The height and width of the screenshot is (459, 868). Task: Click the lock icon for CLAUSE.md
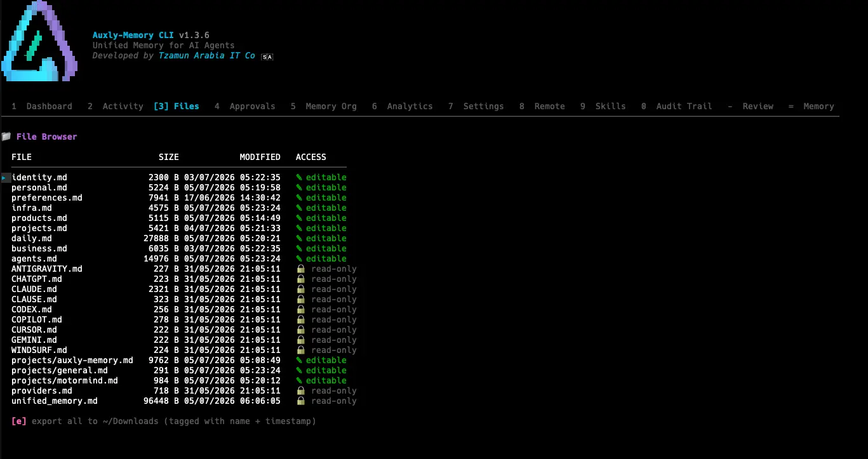click(301, 299)
